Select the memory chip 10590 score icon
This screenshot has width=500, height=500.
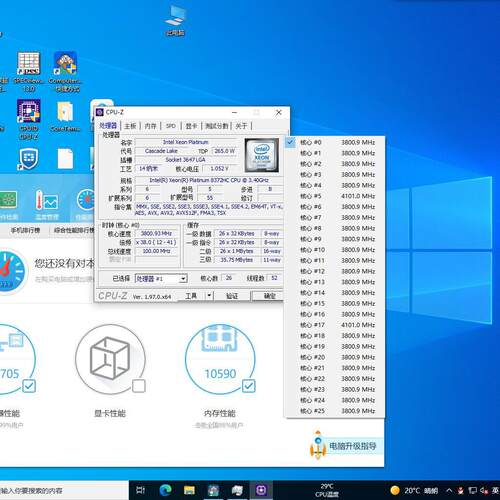click(220, 359)
